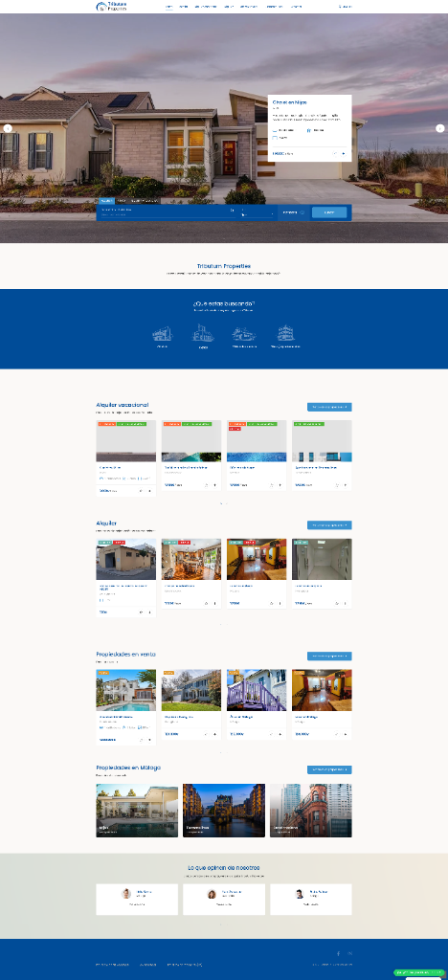Open the Instagram icon in the footer
448x980 pixels.
click(x=350, y=953)
